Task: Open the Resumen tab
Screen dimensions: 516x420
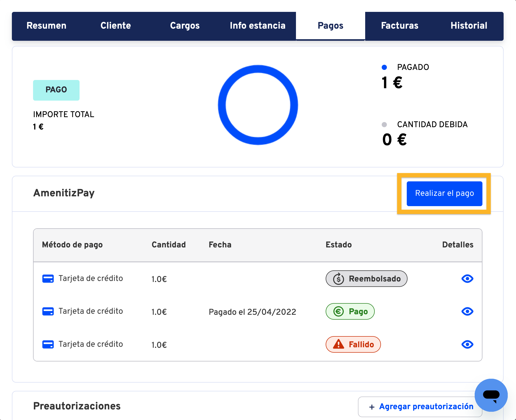Action: point(46,26)
